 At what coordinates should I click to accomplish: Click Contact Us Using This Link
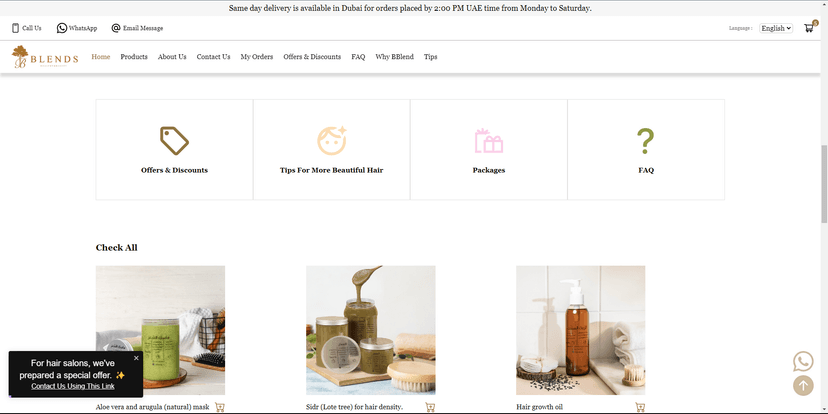tap(73, 386)
